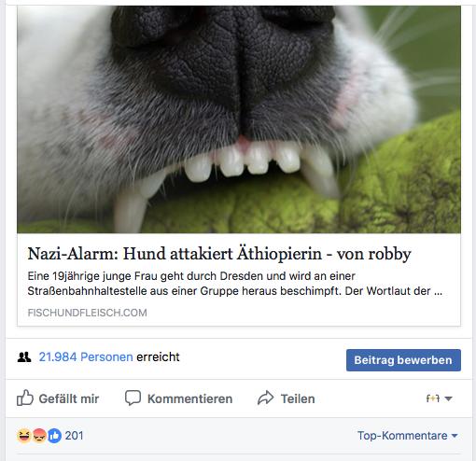Click the laughing Haha reaction emoji
Screen dimensions: 476x461
tap(24, 436)
